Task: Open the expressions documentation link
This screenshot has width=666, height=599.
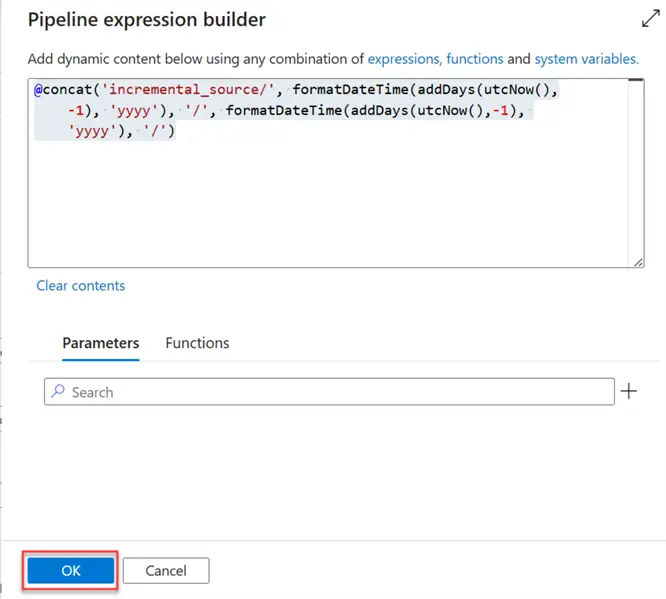Action: [404, 59]
